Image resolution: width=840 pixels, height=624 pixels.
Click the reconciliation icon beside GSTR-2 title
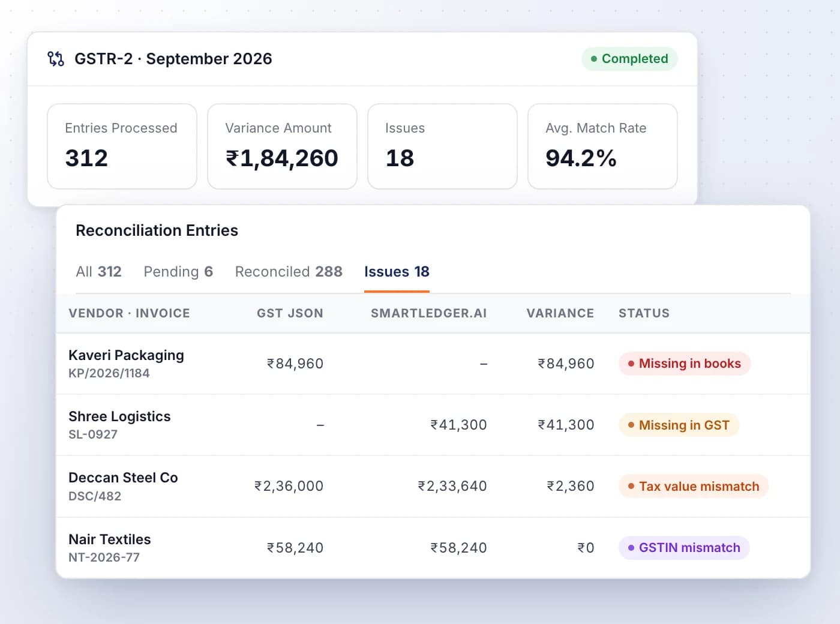coord(56,59)
